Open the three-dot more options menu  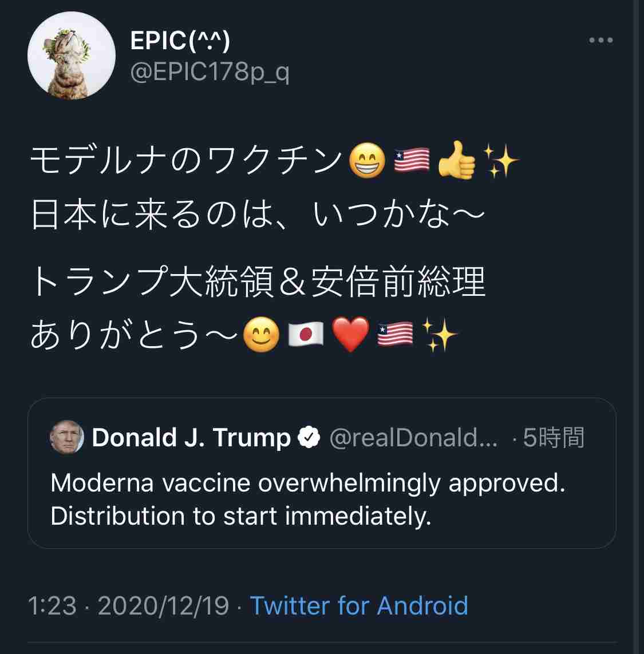(x=600, y=41)
